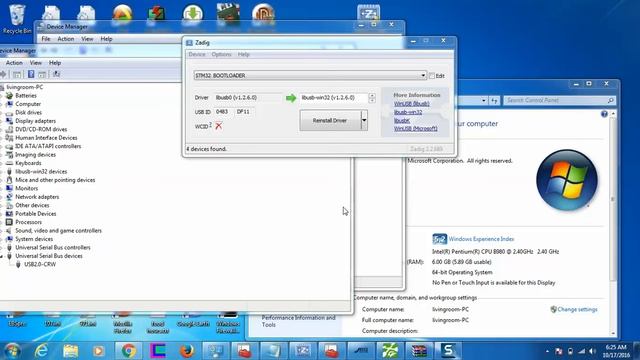Click the refresh button beside Control Panel address bar
640x360 pixels.
tap(494, 100)
